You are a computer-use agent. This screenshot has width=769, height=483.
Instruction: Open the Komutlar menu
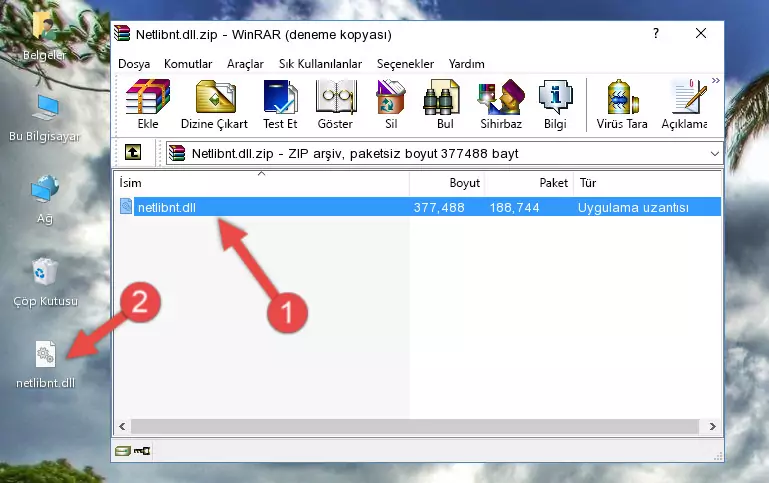pyautogui.click(x=188, y=64)
